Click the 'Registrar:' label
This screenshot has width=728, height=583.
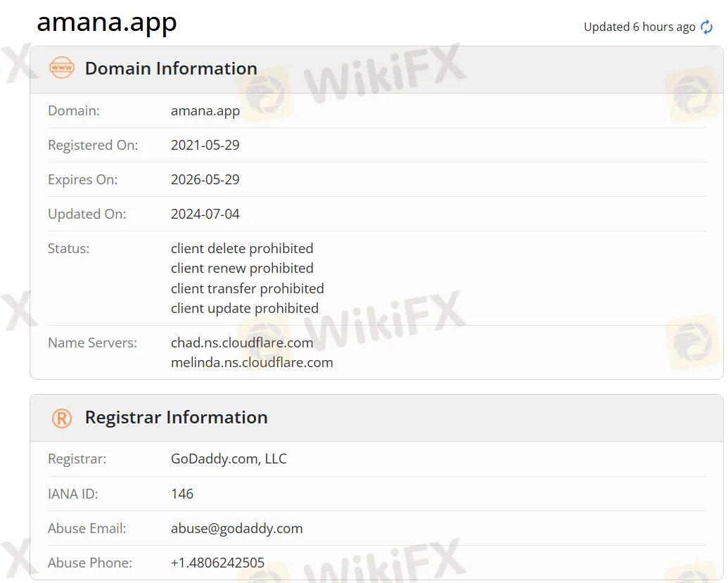pyautogui.click(x=77, y=459)
